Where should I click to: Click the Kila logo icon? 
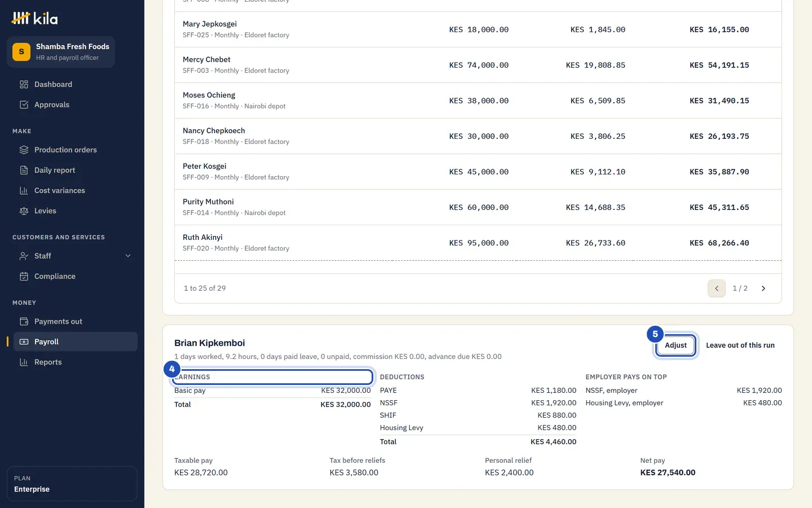(x=21, y=18)
